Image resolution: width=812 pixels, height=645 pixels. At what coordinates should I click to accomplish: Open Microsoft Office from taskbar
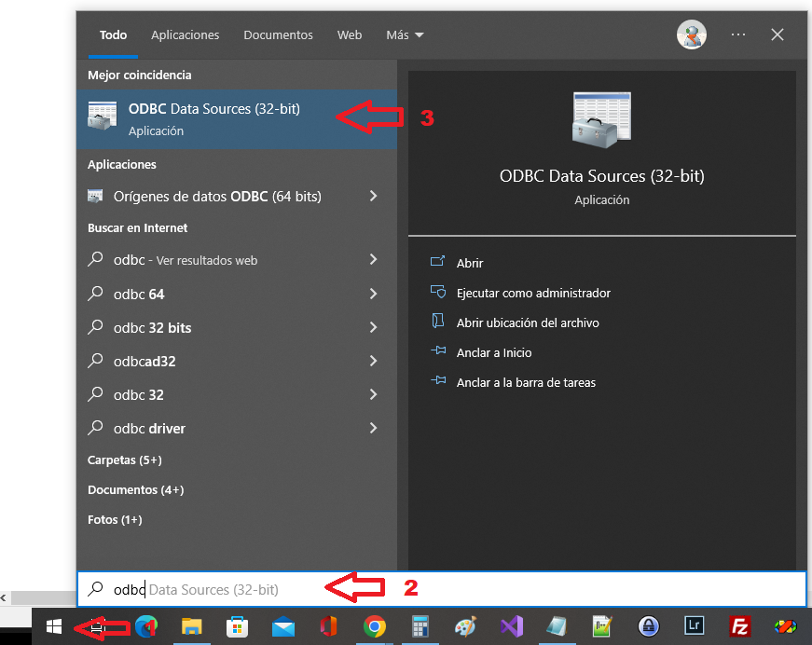click(329, 627)
